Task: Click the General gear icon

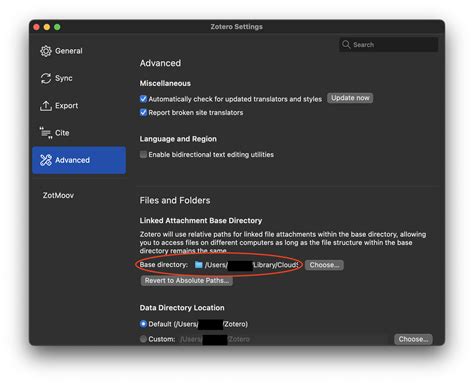Action: (46, 51)
